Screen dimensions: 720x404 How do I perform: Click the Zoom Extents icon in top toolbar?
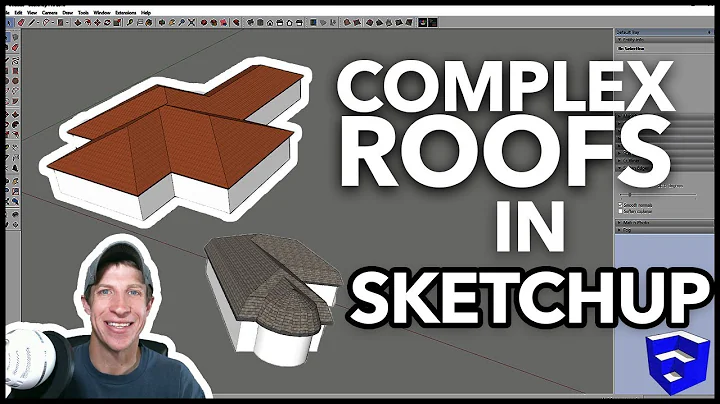(x=191, y=22)
